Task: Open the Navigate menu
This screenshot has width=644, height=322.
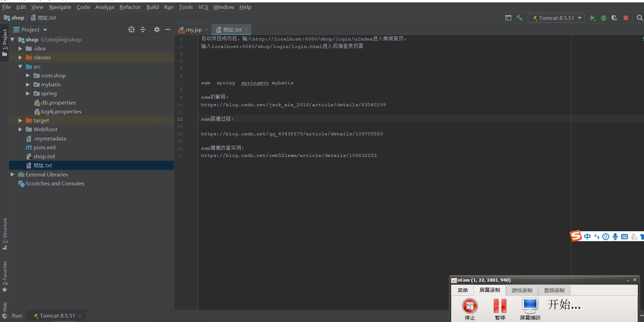Action: (x=60, y=7)
